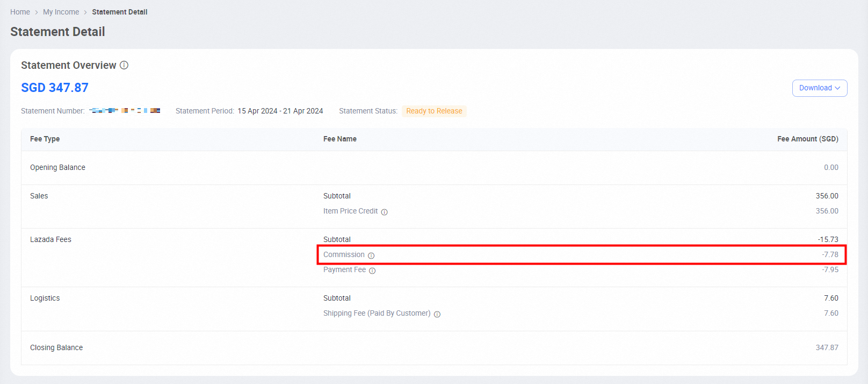Click the SGD 347.87 total amount
This screenshot has height=384, width=868.
coord(55,88)
